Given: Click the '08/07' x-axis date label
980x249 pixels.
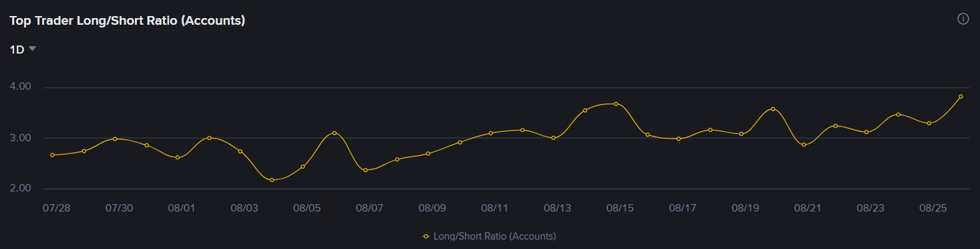Looking at the screenshot, I should point(369,208).
